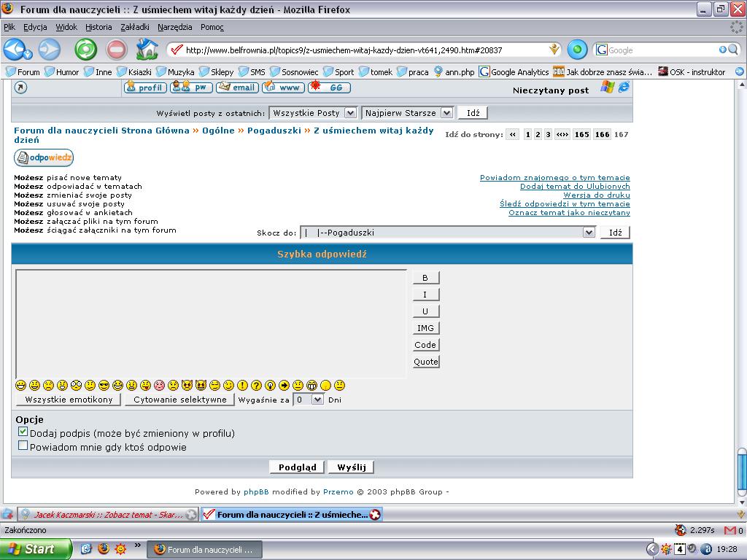Click the Wyślij submit button
The image size is (747, 560).
point(351,467)
